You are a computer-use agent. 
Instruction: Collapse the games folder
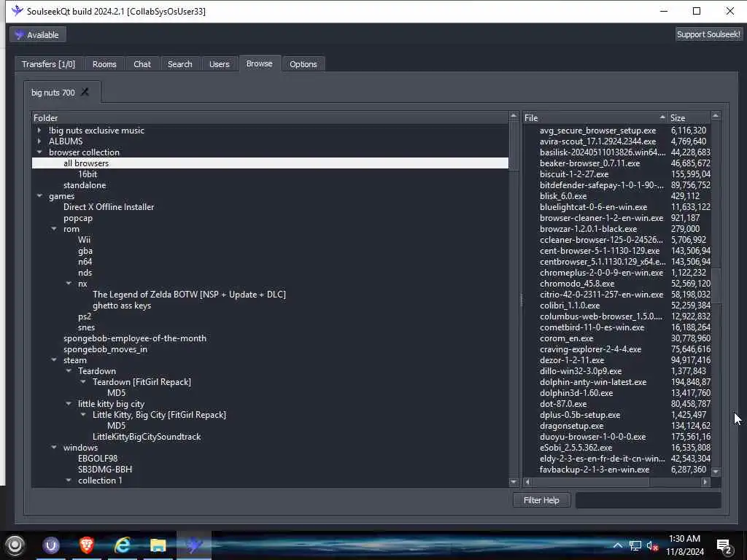click(39, 195)
